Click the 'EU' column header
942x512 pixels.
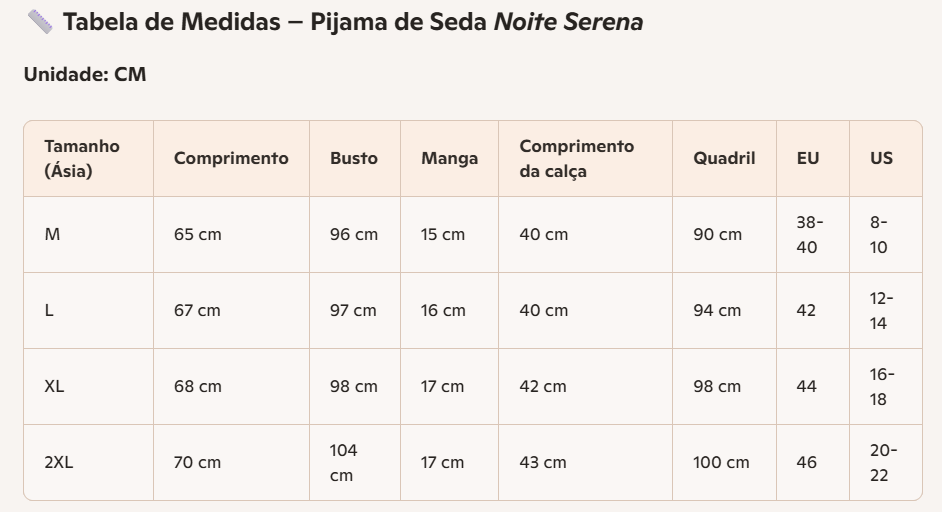[x=808, y=159]
